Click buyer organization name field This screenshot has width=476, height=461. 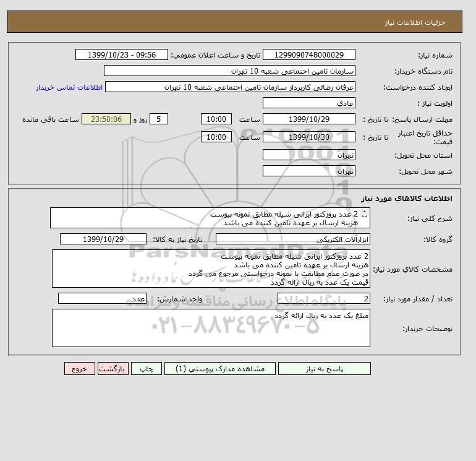click(x=229, y=71)
